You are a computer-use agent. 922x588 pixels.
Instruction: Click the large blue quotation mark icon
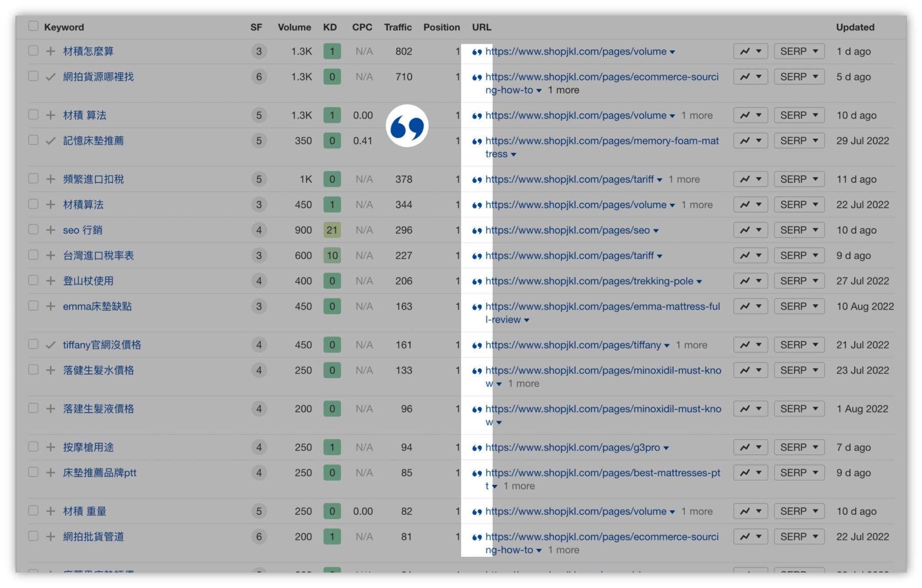coord(407,126)
